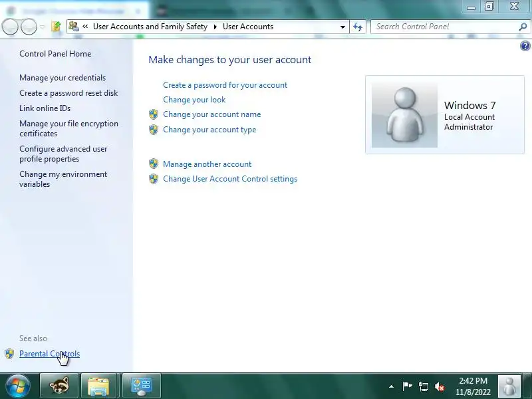Image resolution: width=532 pixels, height=399 pixels.
Task: Open the clock showing 2:42 PM
Action: (473, 386)
